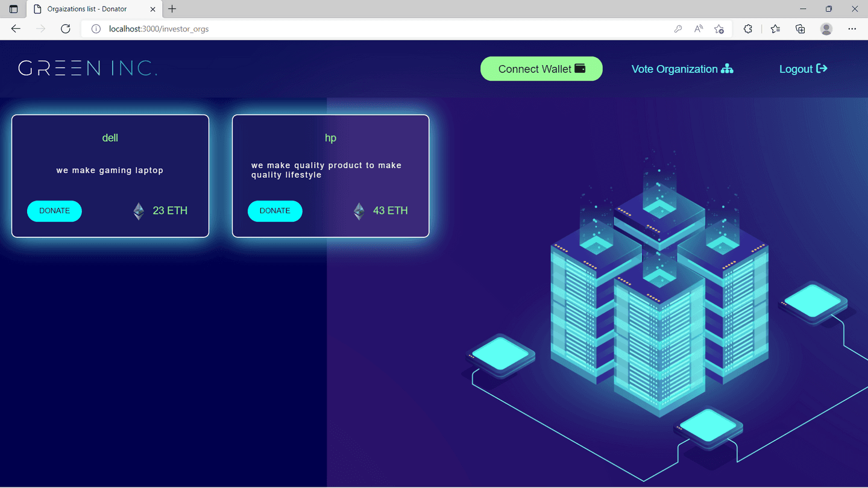View site information icon in address bar

point(95,28)
